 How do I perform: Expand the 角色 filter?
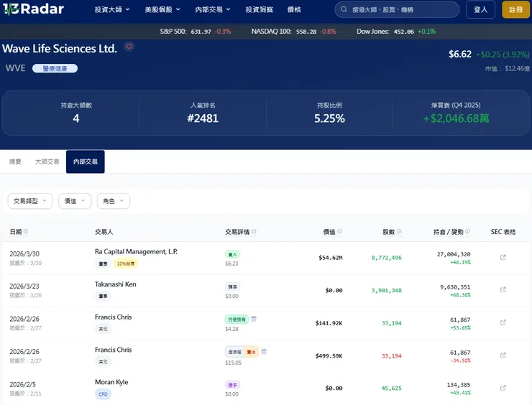pyautogui.click(x=114, y=201)
